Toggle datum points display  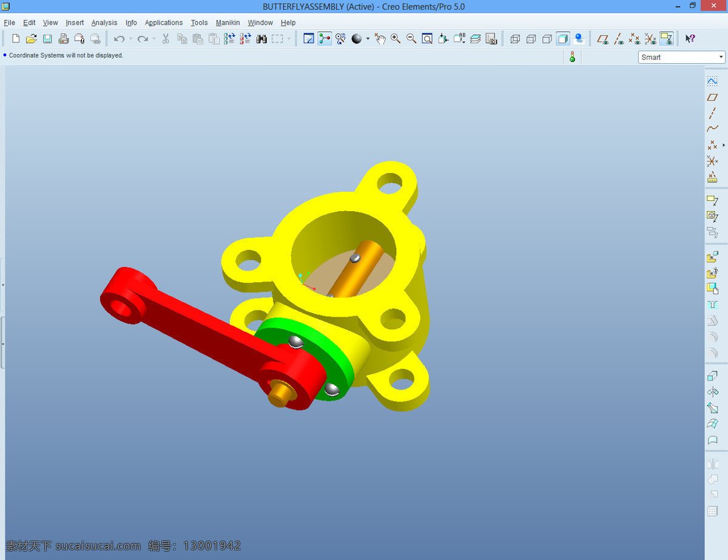pyautogui.click(x=635, y=39)
